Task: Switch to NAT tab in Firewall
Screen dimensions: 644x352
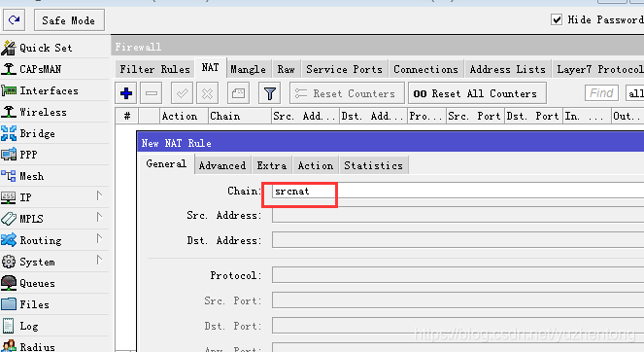Action: (210, 68)
